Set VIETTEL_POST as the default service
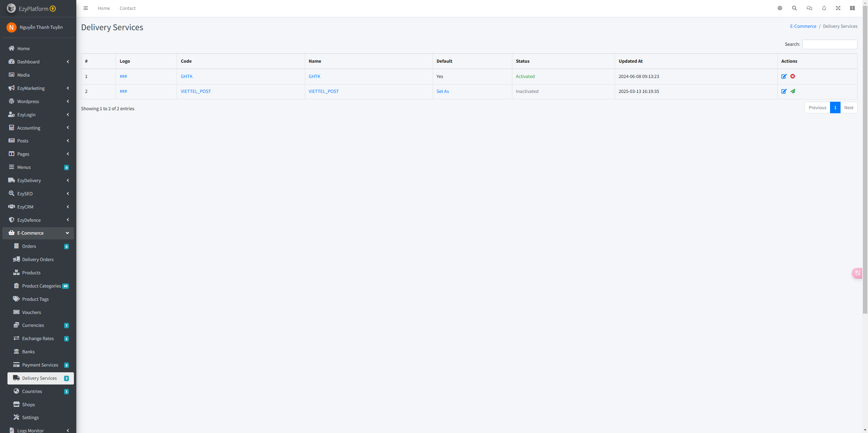This screenshot has height=433, width=868. [x=442, y=91]
